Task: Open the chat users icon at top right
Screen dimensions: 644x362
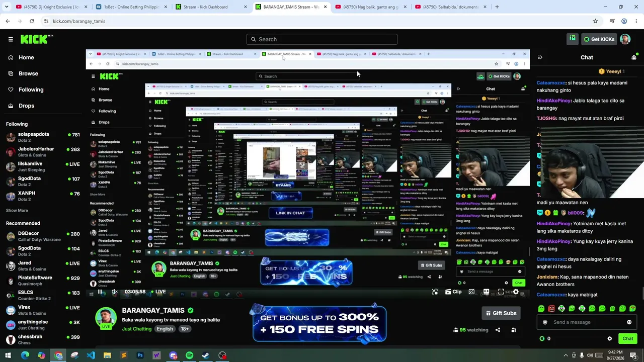Action: coord(633,57)
